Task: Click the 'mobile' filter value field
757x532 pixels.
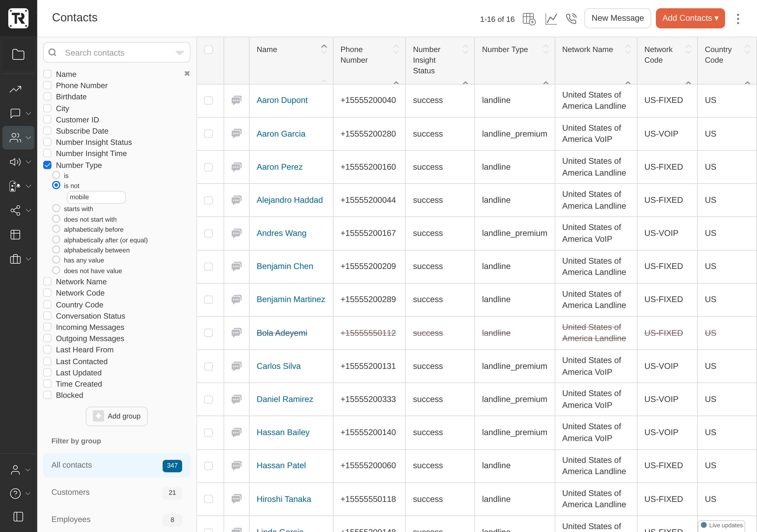Action: (96, 197)
